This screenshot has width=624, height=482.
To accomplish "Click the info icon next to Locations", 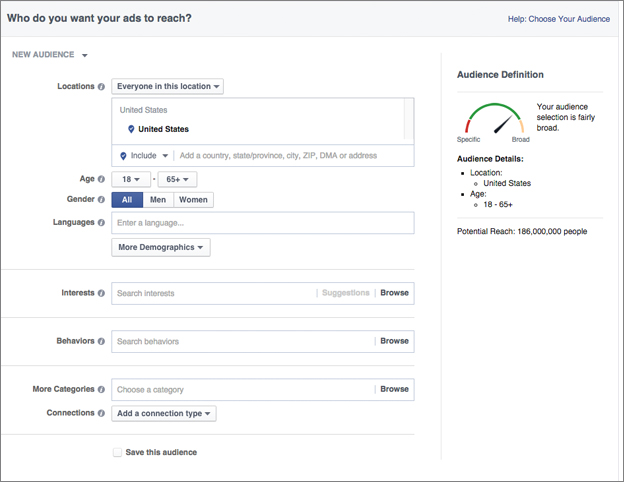I will [x=102, y=87].
